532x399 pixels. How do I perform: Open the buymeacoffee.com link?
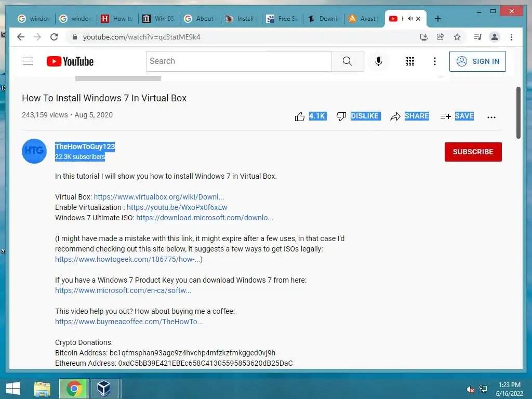pyautogui.click(x=129, y=322)
